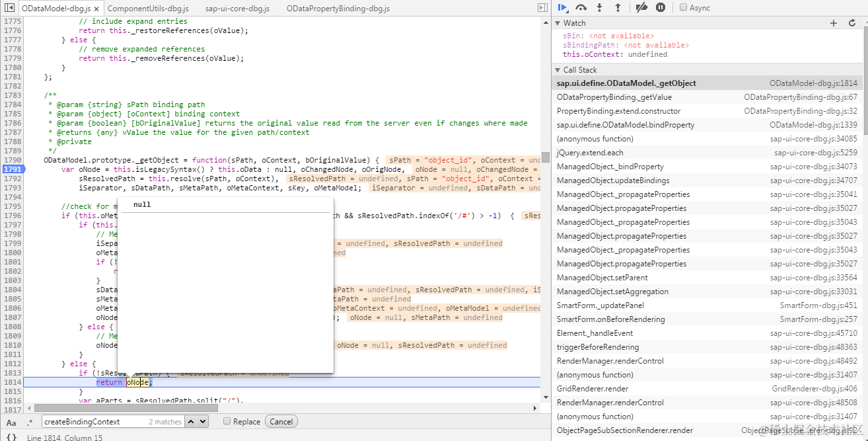This screenshot has height=441, width=868.
Task: Toggle case-sensitive search (Aa)
Action: (11, 422)
